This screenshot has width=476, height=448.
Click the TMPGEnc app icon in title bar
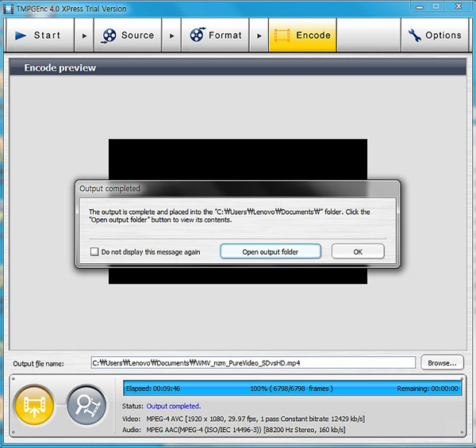coord(8,9)
